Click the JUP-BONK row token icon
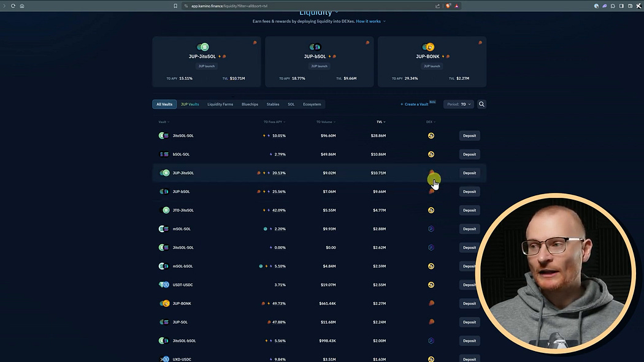 point(164,303)
